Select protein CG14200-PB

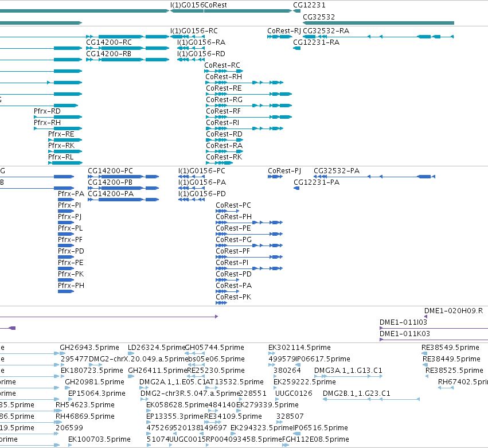(123, 188)
